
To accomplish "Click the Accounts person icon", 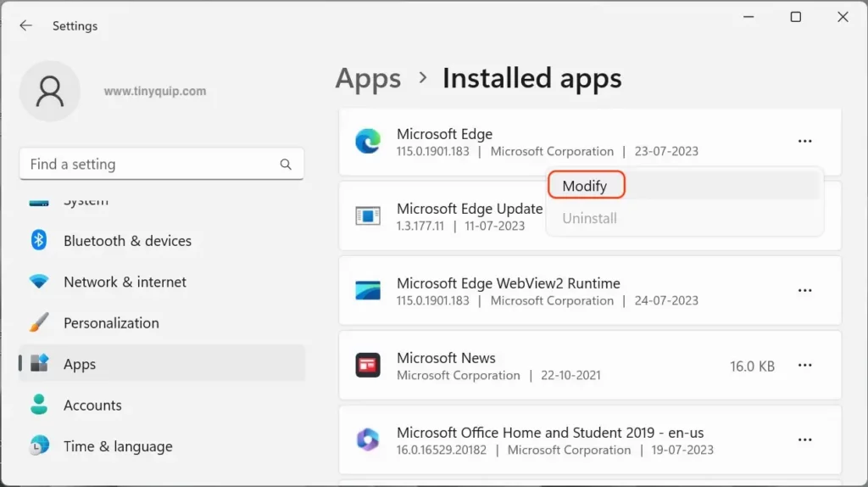I will 39,405.
